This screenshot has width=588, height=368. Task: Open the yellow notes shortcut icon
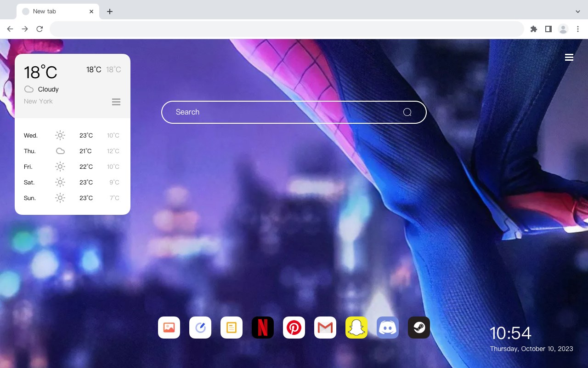click(x=232, y=328)
